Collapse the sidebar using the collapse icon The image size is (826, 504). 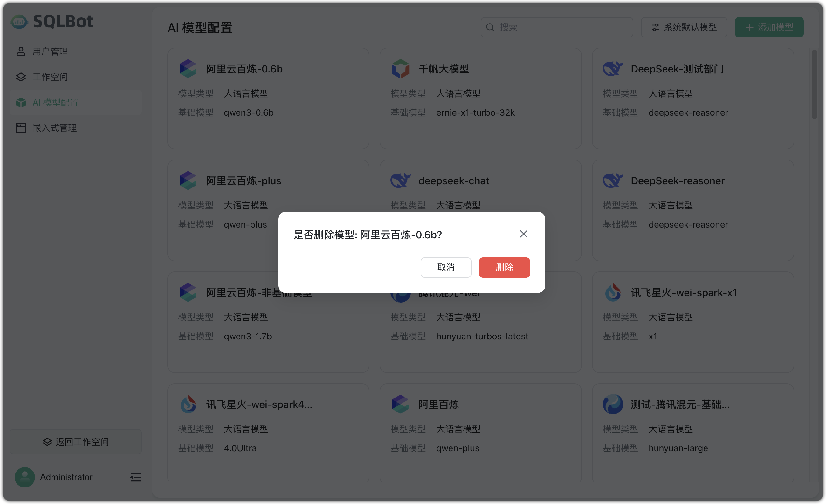pyautogui.click(x=135, y=477)
